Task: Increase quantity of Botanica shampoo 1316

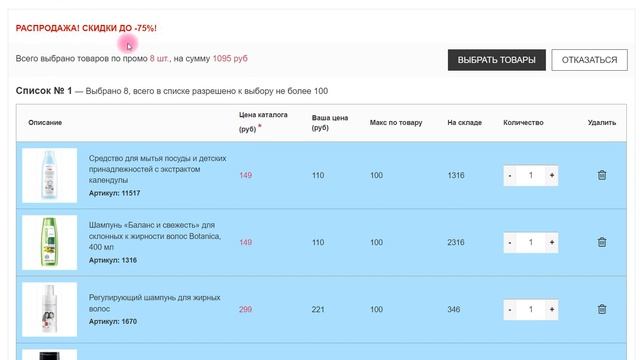Action: [552, 242]
